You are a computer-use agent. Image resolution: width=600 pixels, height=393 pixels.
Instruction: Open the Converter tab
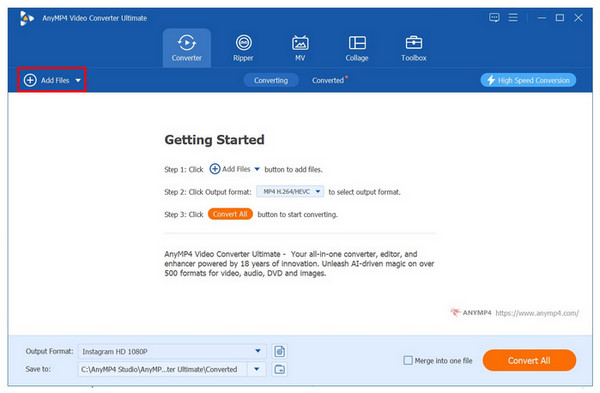click(186, 48)
